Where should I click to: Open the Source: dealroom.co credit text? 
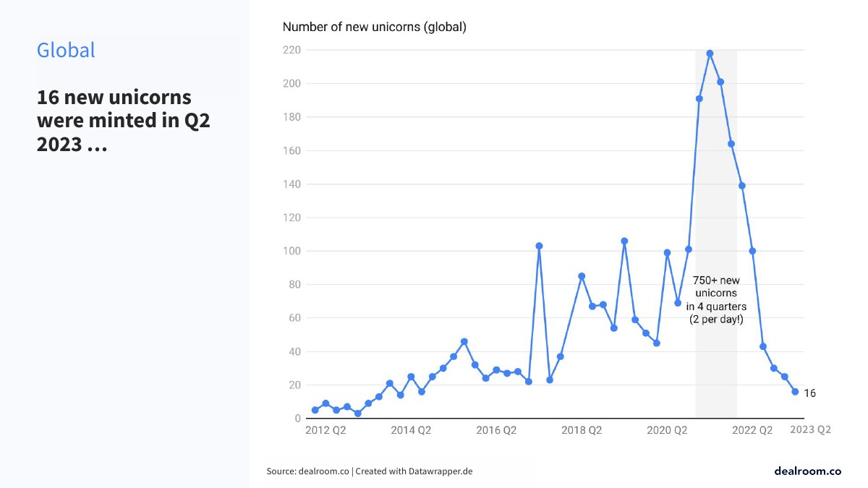click(x=308, y=471)
